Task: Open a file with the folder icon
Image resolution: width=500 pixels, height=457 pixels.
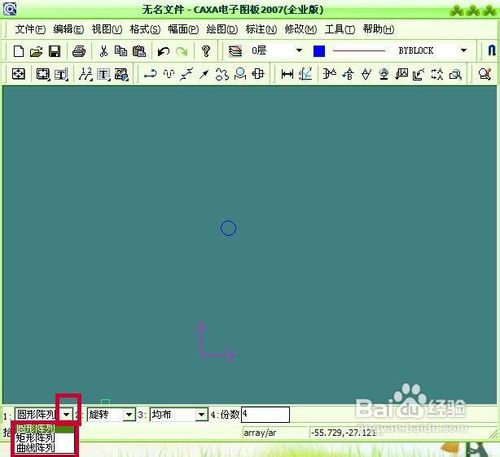Action: (x=36, y=51)
